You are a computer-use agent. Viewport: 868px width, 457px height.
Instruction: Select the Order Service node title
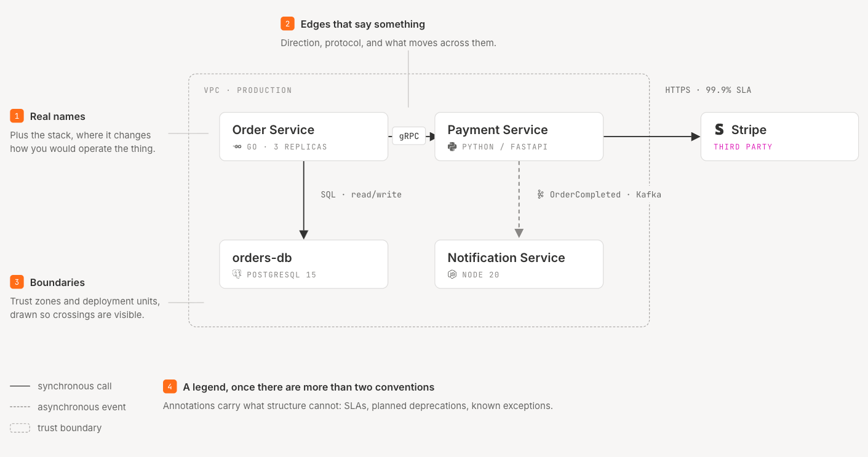pos(273,130)
